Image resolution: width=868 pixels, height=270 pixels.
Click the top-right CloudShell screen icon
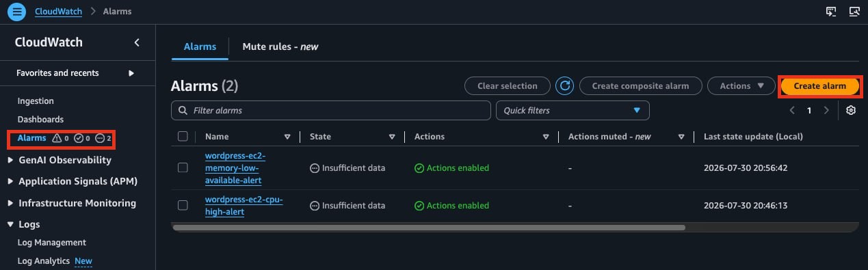pyautogui.click(x=831, y=12)
